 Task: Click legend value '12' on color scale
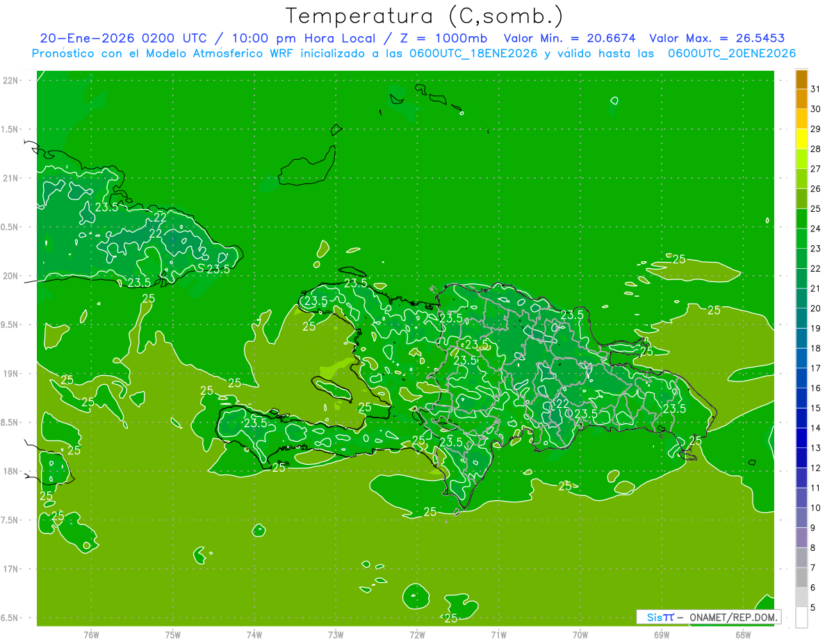pos(815,468)
